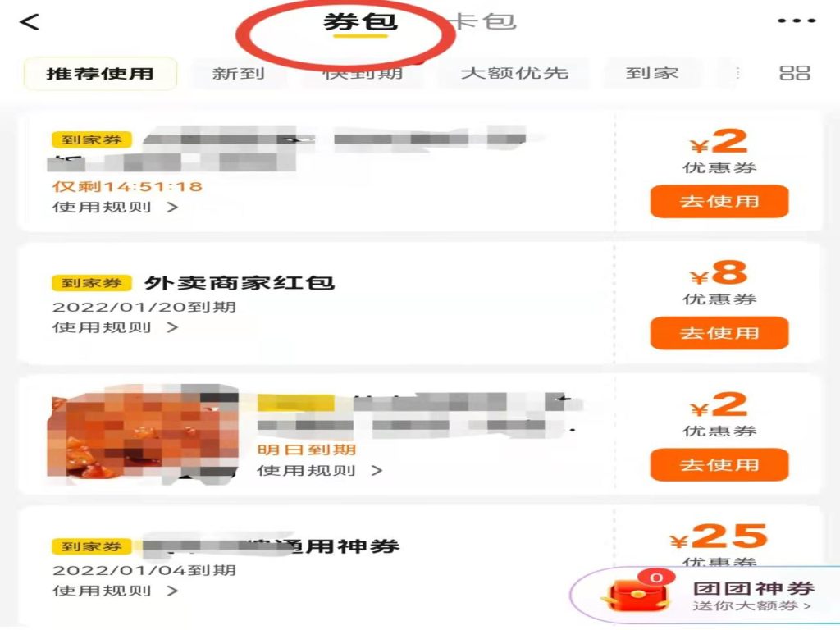The width and height of the screenshot is (840, 630).
Task: Switch to the 卡包 tab
Action: pyautogui.click(x=482, y=21)
